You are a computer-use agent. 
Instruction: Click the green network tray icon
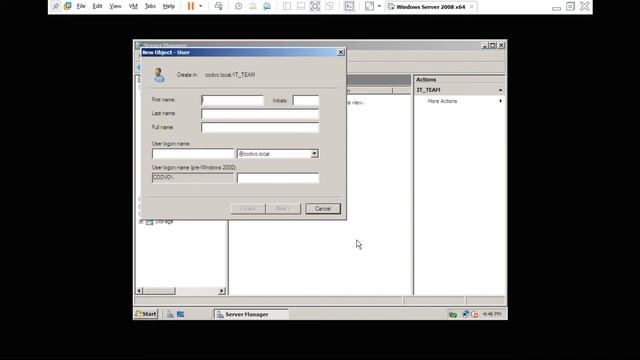[x=453, y=314]
